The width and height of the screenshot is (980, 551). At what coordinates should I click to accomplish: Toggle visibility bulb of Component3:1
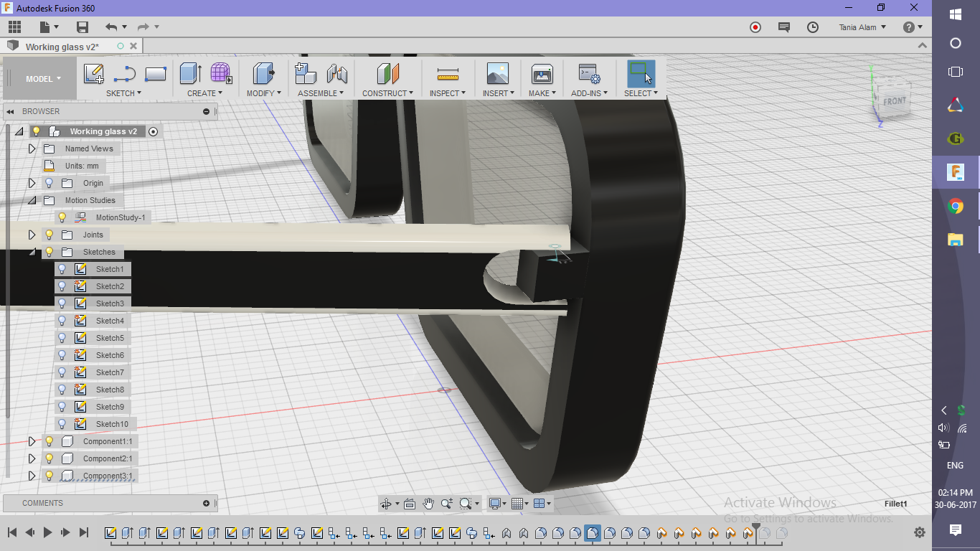pos(50,476)
